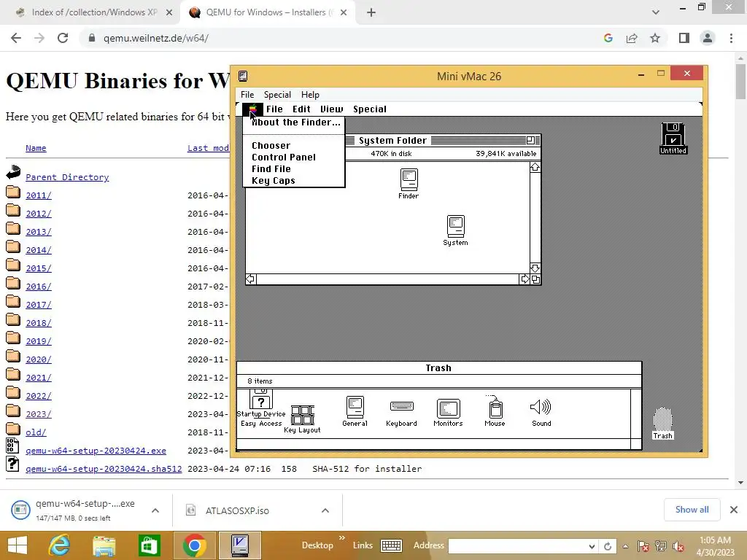Open the Mac Finder File menu
747x560 pixels.
(274, 109)
